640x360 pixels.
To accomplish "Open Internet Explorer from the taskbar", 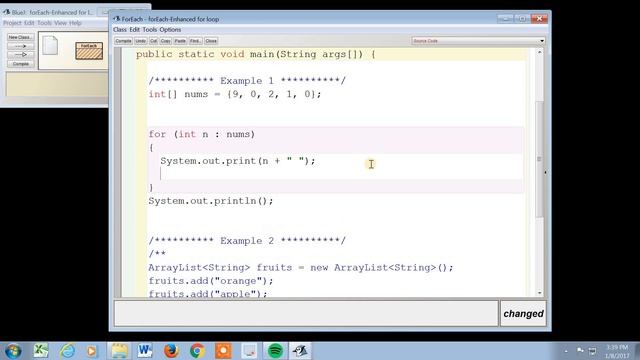I will [67, 351].
